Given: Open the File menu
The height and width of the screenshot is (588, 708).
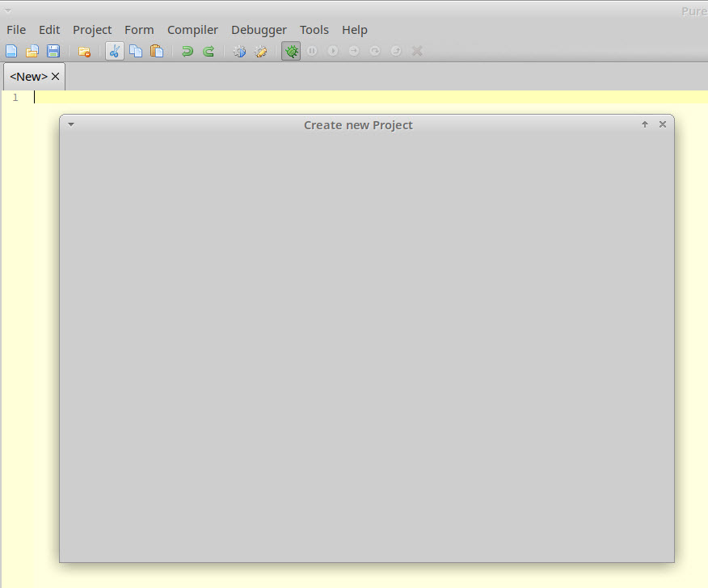Looking at the screenshot, I should [16, 30].
